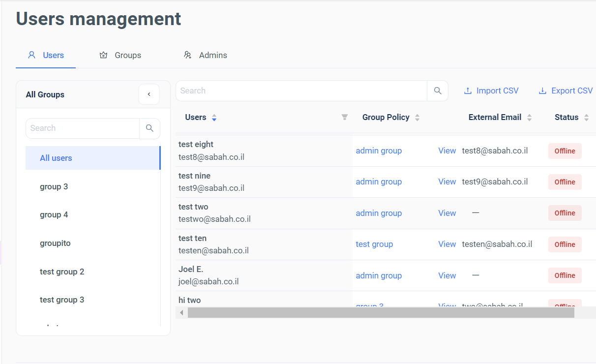The height and width of the screenshot is (364, 596).
Task: Click View link in test nine row
Action: pyautogui.click(x=447, y=182)
